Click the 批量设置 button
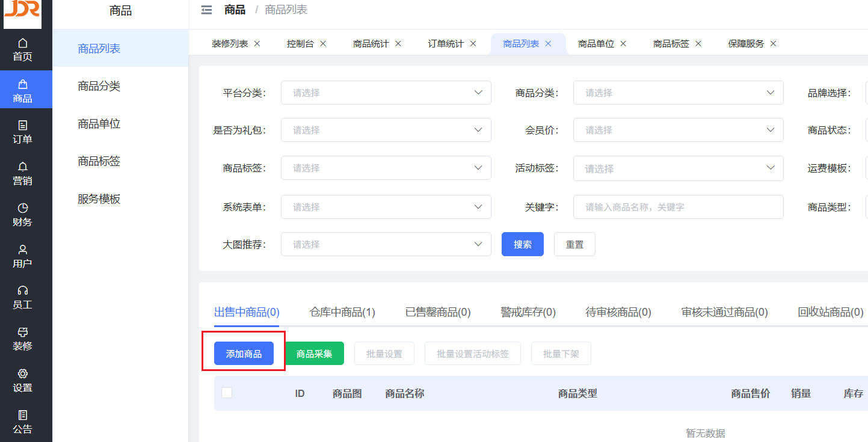868x442 pixels. click(x=384, y=354)
